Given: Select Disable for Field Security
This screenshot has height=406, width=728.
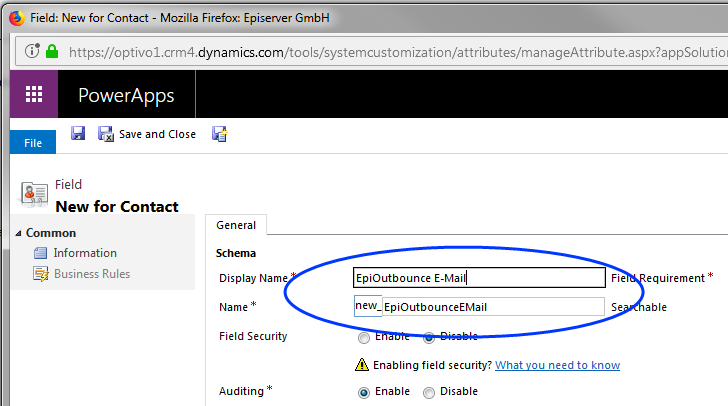Looking at the screenshot, I should (429, 337).
